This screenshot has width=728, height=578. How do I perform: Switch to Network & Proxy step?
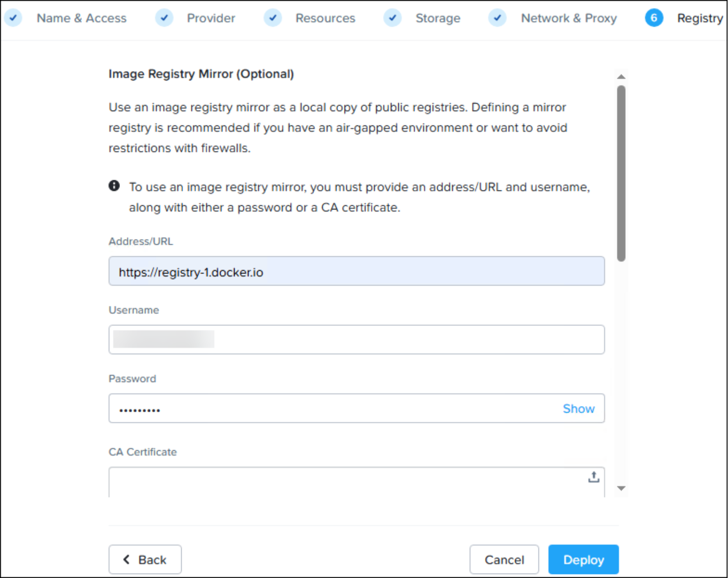click(569, 18)
